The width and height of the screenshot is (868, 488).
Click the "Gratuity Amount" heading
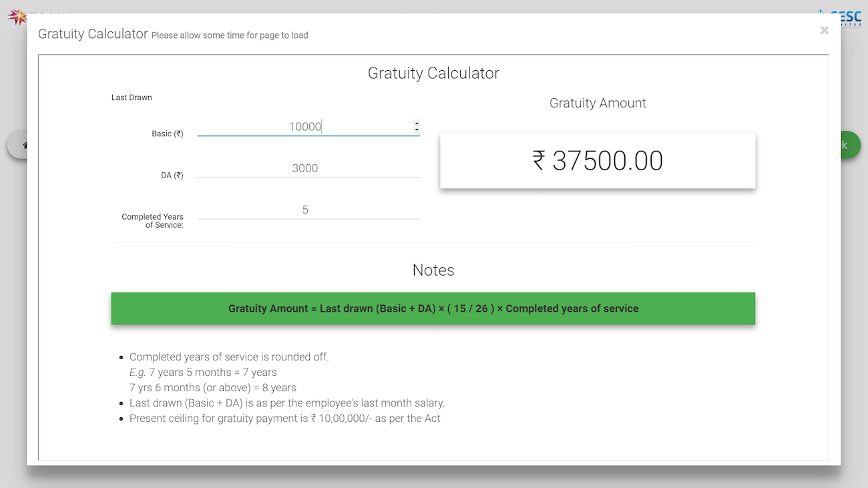[598, 103]
